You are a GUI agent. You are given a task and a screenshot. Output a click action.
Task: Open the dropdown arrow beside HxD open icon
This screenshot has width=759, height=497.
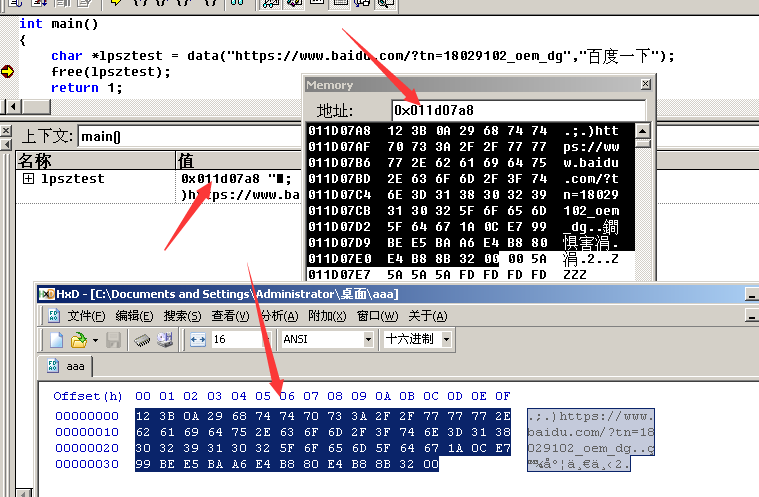95,340
